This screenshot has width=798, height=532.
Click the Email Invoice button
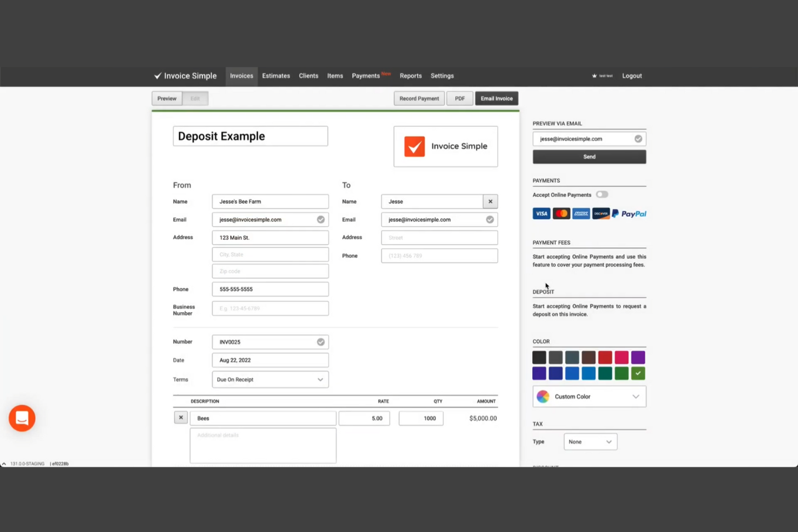(x=496, y=98)
